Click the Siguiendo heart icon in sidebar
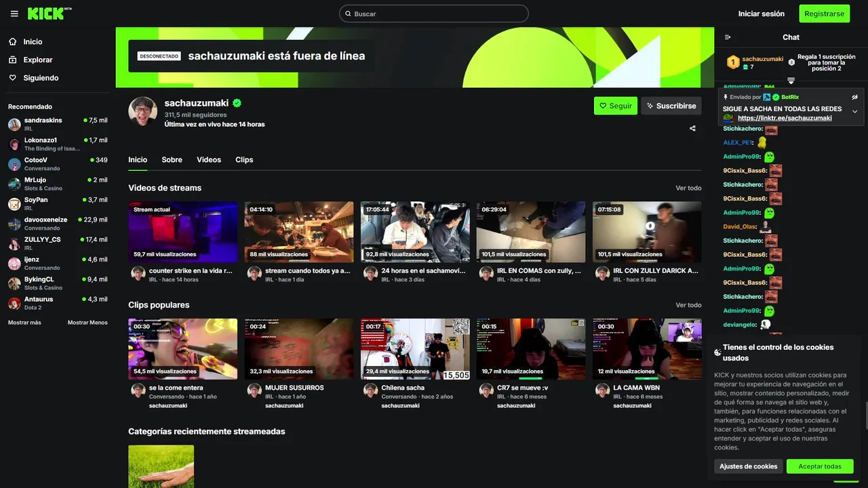 pyautogui.click(x=13, y=78)
